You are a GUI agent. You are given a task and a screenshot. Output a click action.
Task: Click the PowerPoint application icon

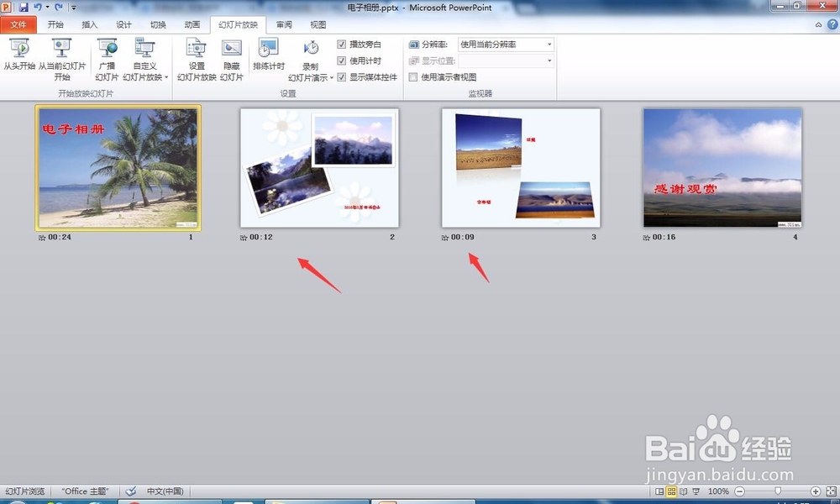tap(7, 8)
